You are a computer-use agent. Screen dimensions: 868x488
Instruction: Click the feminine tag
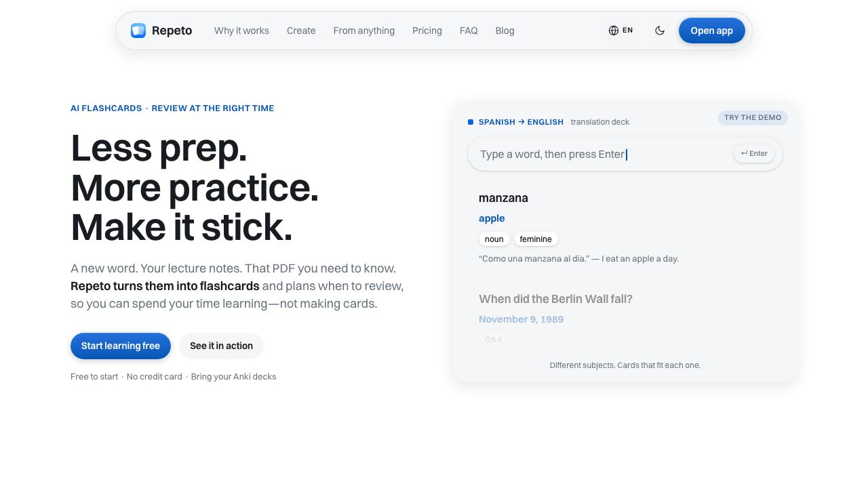(536, 239)
